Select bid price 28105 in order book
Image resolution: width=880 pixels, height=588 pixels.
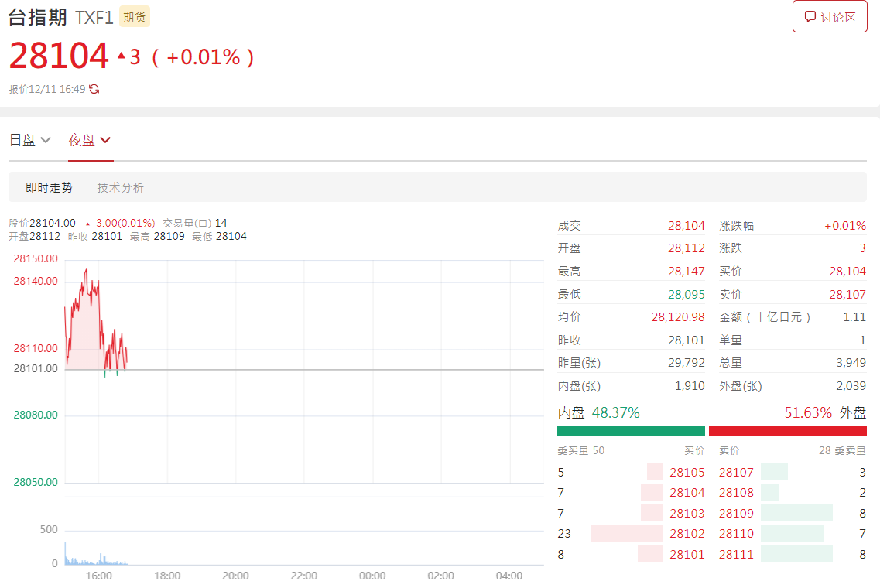coord(687,472)
